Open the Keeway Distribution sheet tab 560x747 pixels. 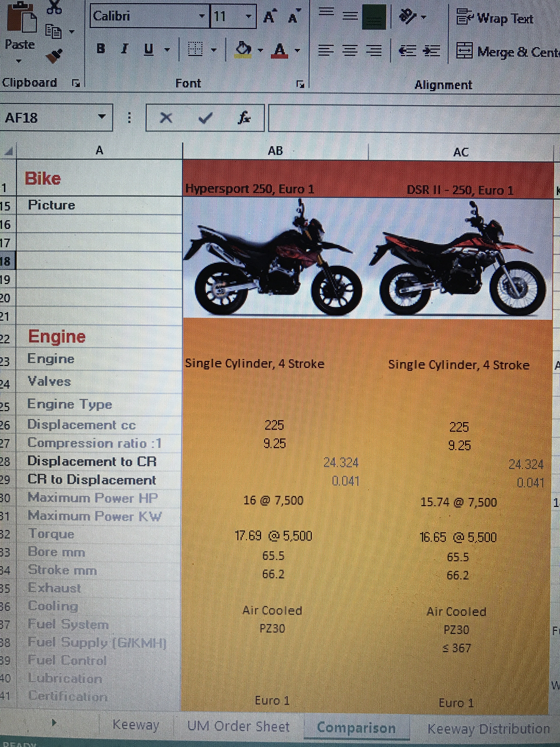click(x=489, y=729)
